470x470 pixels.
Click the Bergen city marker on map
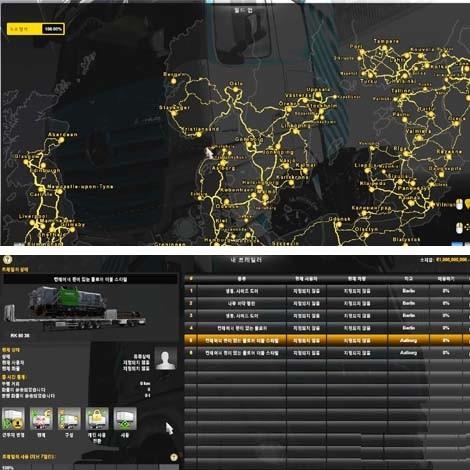pos(173,81)
